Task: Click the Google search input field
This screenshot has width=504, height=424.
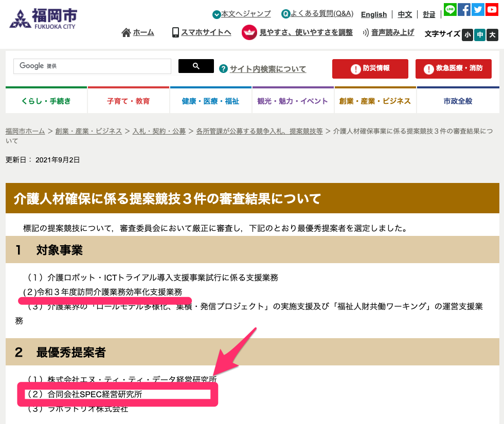Action: (93, 66)
